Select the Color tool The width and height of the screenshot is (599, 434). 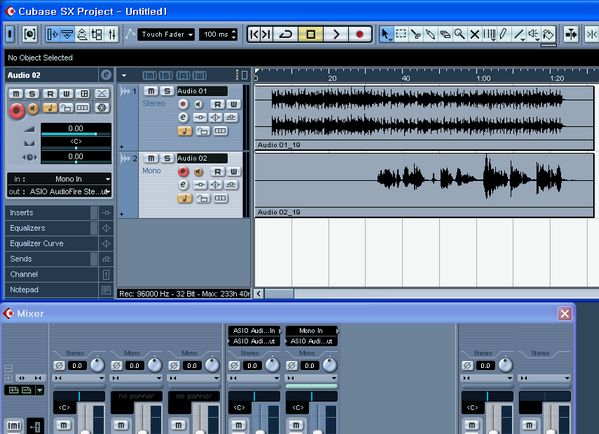(548, 35)
